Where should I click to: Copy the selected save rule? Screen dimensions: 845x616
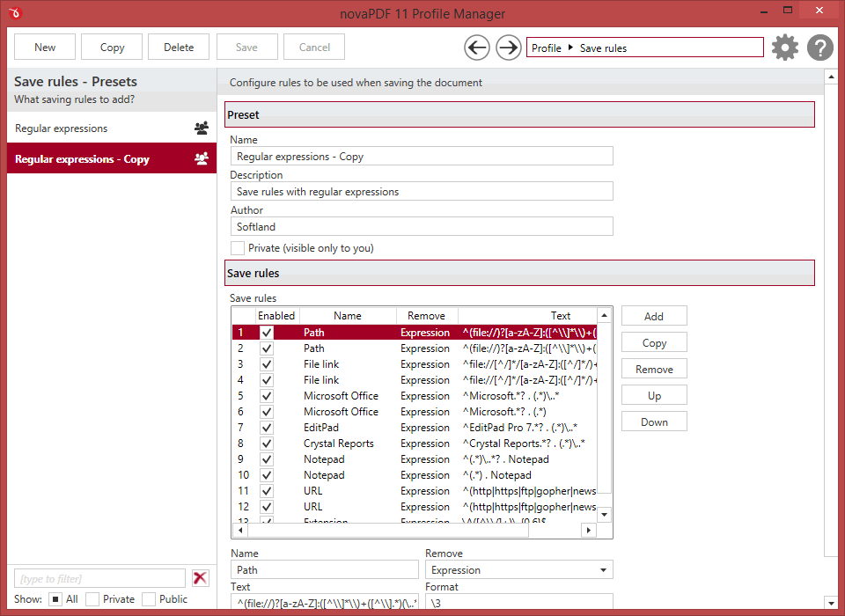[x=654, y=343]
